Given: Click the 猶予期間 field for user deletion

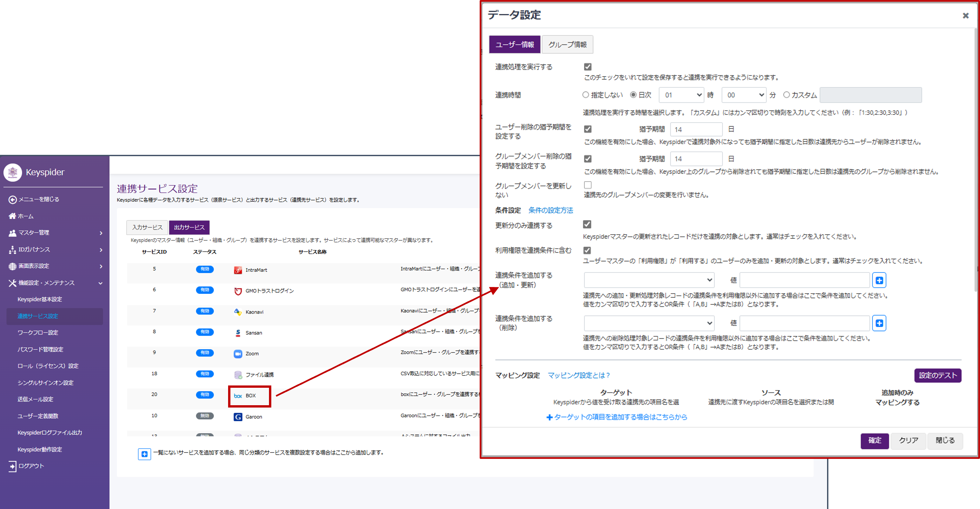Looking at the screenshot, I should (x=696, y=129).
